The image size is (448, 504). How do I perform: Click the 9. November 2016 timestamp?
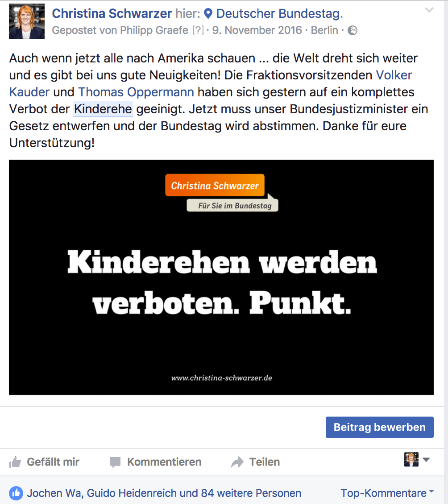tap(257, 30)
